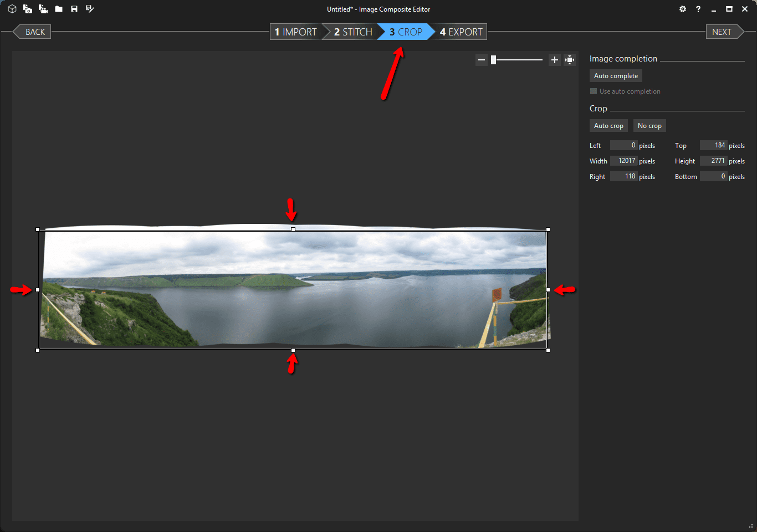Viewport: 757px width, 532px height.
Task: Click the zoom slider handle
Action: pos(493,60)
